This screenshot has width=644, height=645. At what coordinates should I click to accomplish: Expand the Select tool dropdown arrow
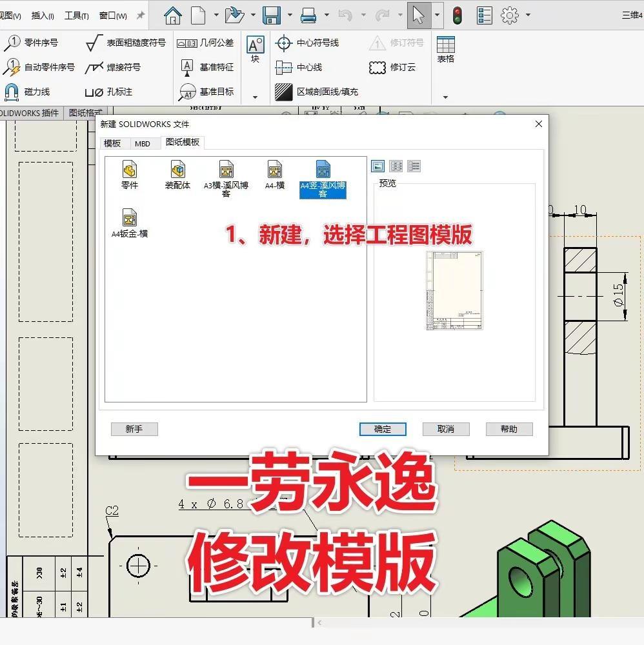(437, 15)
